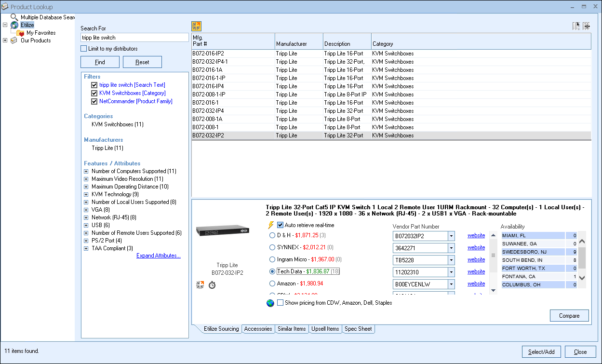Click the lightning bolt real-time icon
This screenshot has width=602, height=364.
pyautogui.click(x=271, y=225)
